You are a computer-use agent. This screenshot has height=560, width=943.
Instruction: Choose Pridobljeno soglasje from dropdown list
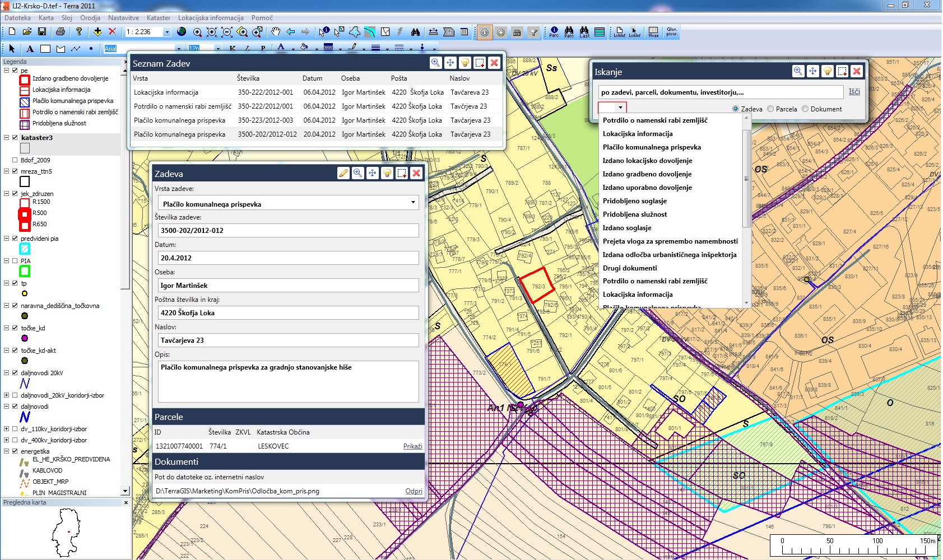click(635, 201)
